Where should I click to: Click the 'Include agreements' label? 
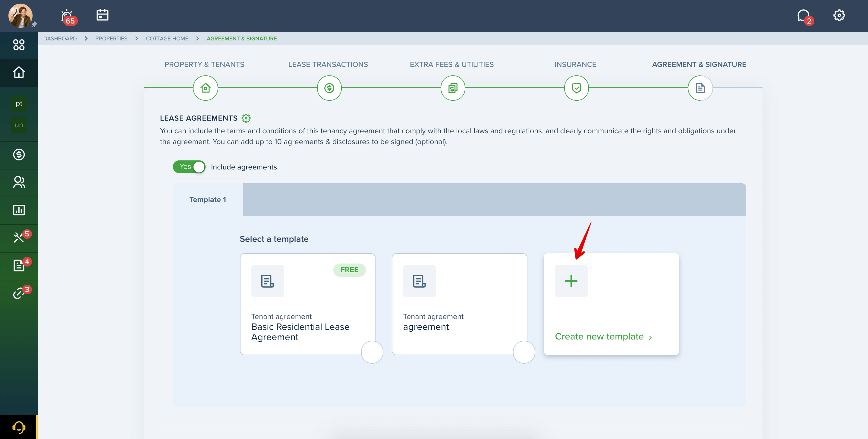point(244,167)
